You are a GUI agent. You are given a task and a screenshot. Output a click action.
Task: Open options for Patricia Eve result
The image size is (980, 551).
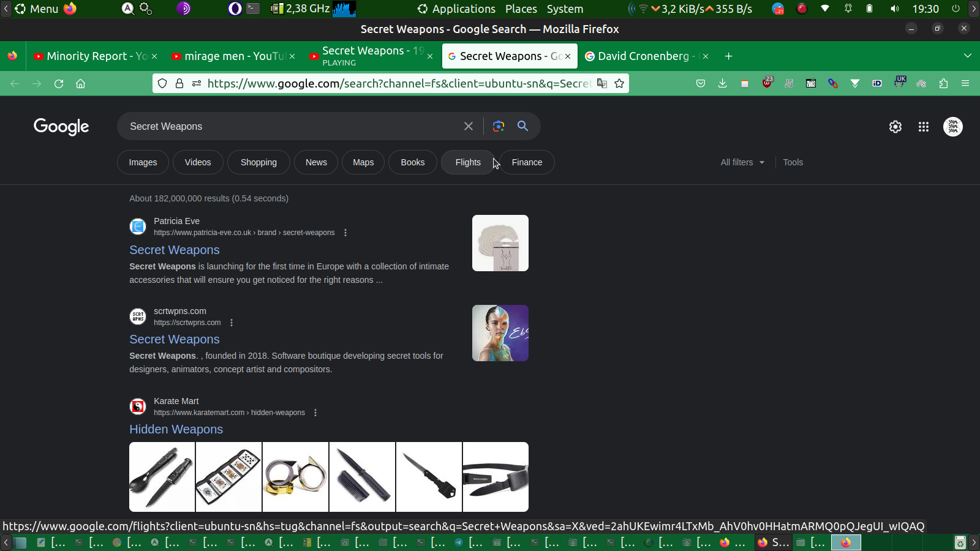(345, 233)
